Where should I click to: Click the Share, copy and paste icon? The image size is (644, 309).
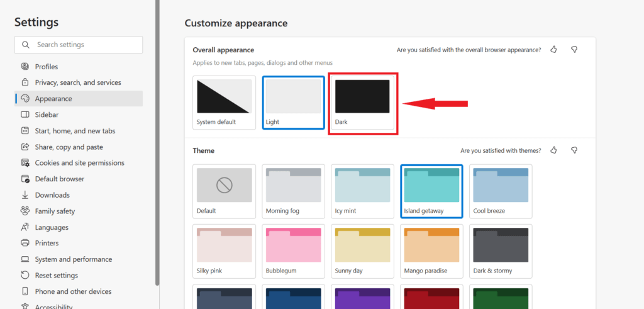click(x=25, y=147)
